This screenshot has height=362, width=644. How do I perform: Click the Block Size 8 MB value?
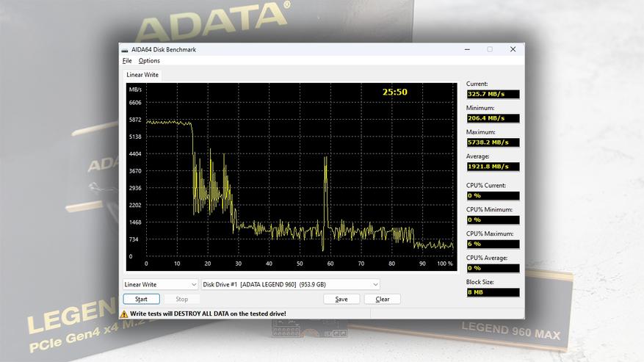[493, 292]
